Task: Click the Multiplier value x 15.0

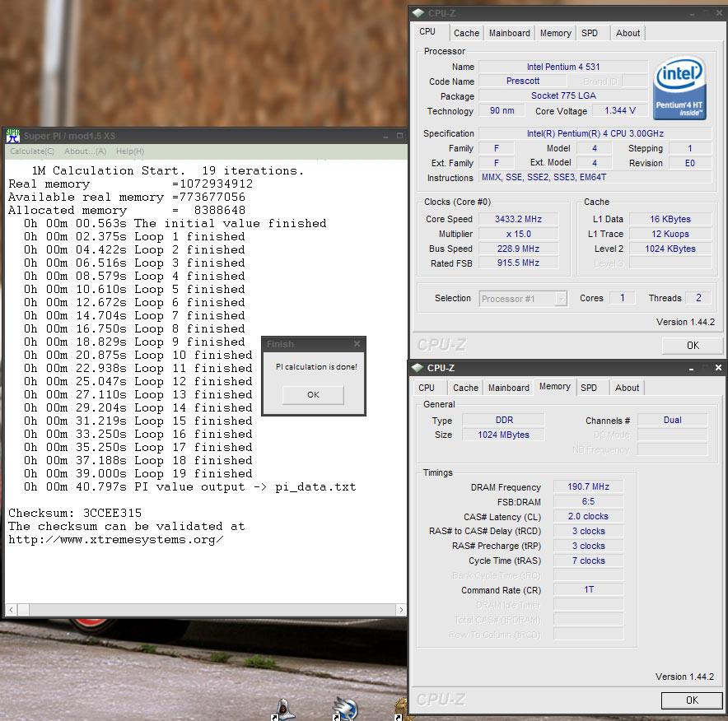Action: [x=518, y=234]
